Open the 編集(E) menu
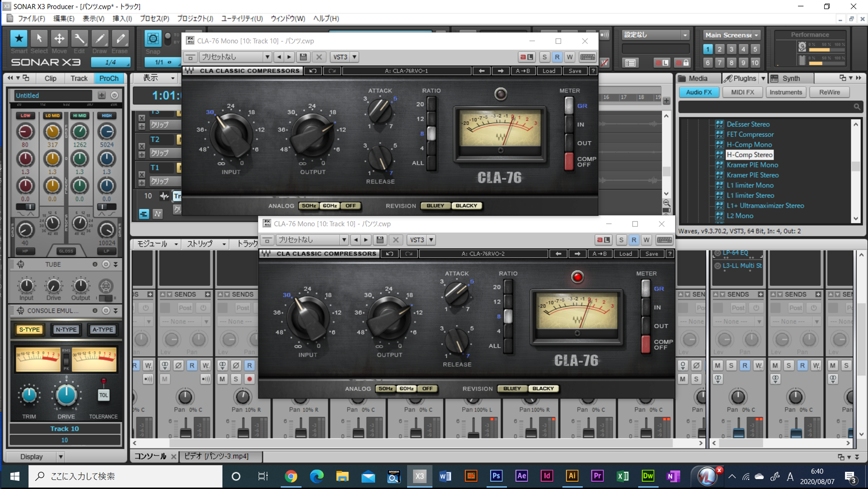The height and width of the screenshot is (489, 868). (x=64, y=18)
